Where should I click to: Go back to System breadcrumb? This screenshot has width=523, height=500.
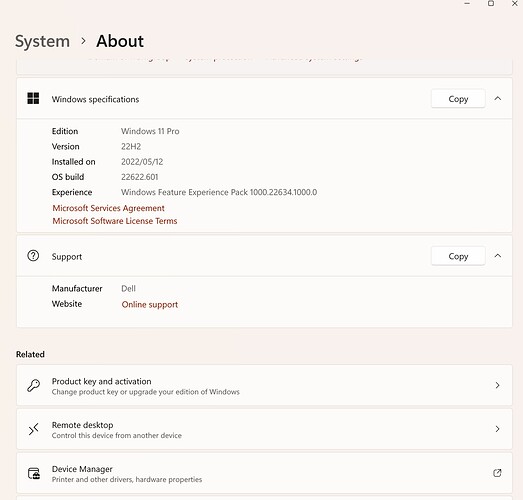[x=42, y=41]
